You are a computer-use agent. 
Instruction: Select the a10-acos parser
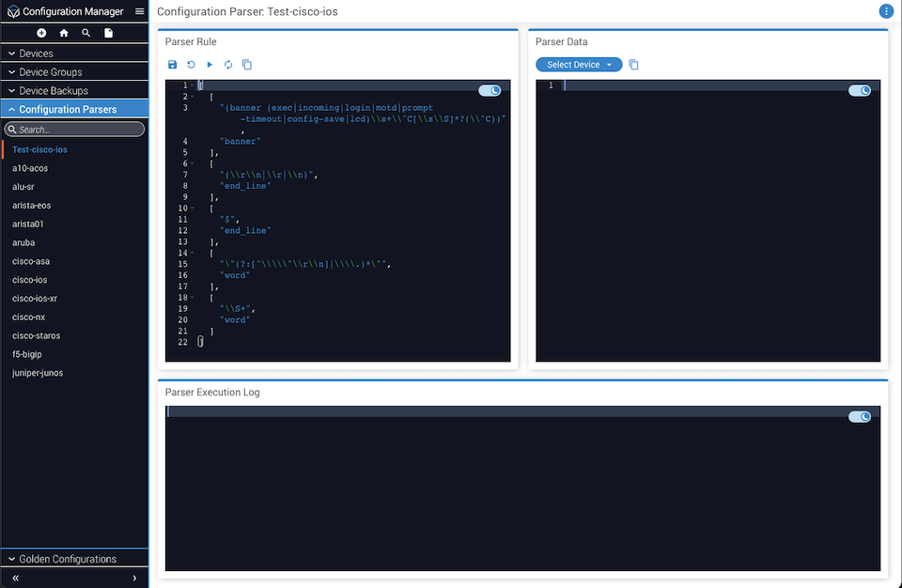pos(30,168)
